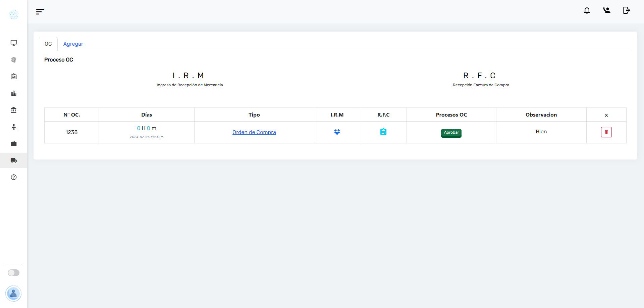Click the delivery truck sidebar icon
This screenshot has width=644, height=308.
click(14, 161)
